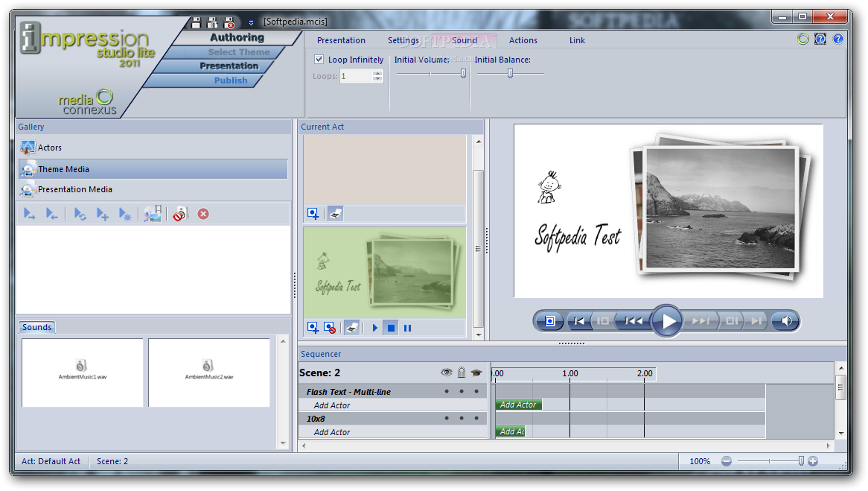This screenshot has height=491, width=868.
Task: Pause the scene with blue pause icon
Action: [x=407, y=328]
